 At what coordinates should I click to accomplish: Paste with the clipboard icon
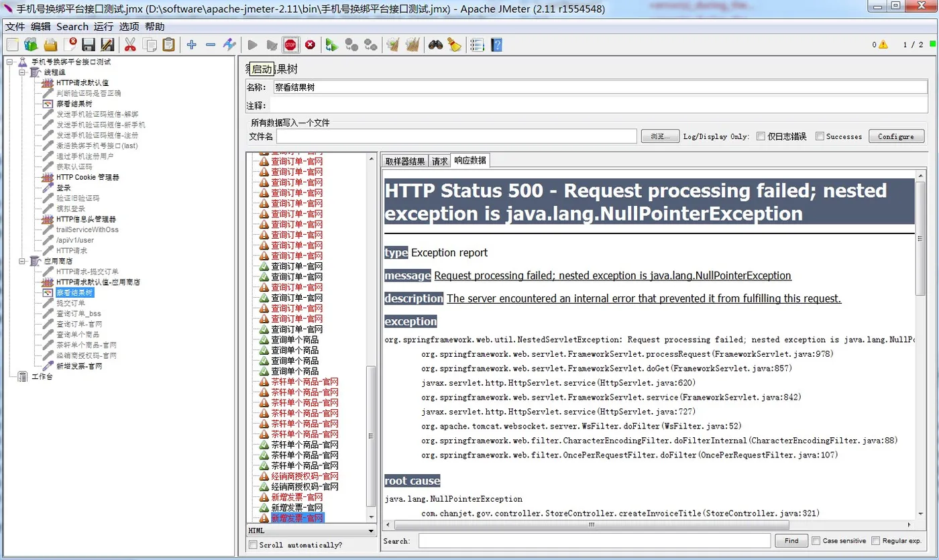[x=168, y=45]
